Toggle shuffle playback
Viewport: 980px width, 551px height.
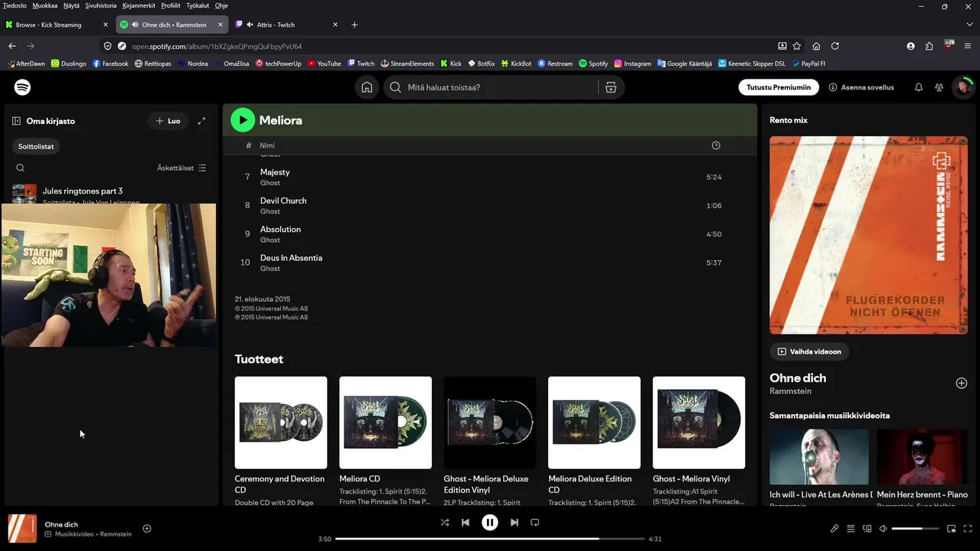pos(445,523)
